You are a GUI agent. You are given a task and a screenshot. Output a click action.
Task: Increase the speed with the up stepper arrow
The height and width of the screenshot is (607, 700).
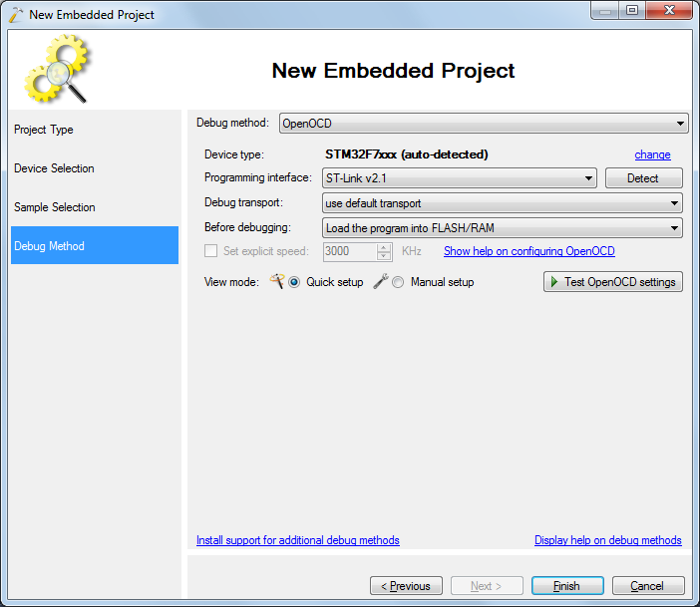pos(384,247)
